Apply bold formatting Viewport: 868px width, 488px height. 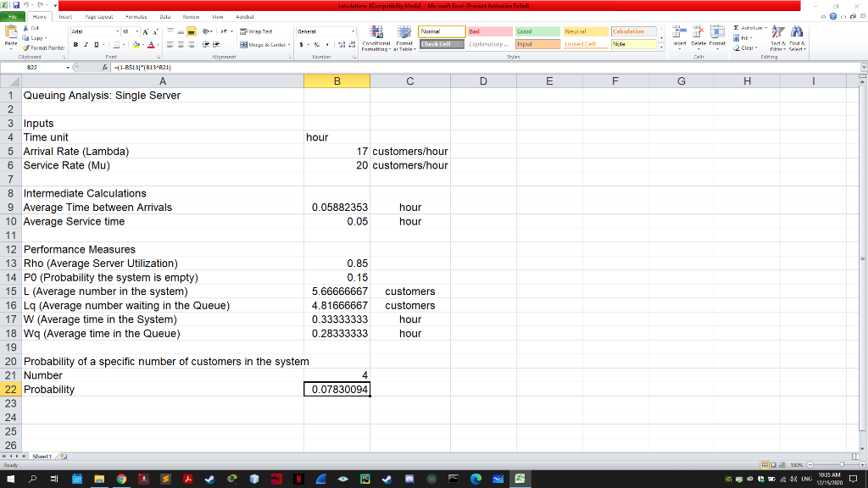74,43
